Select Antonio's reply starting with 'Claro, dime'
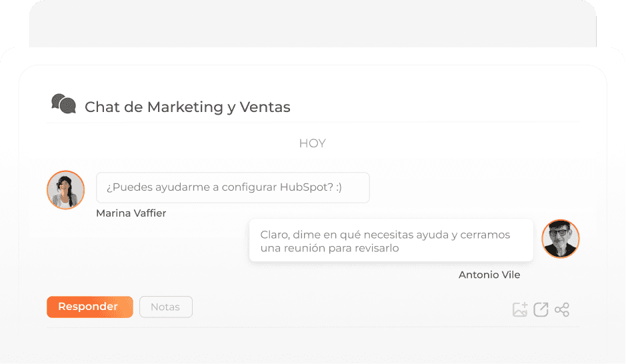This screenshot has height=364, width=626. [391, 240]
